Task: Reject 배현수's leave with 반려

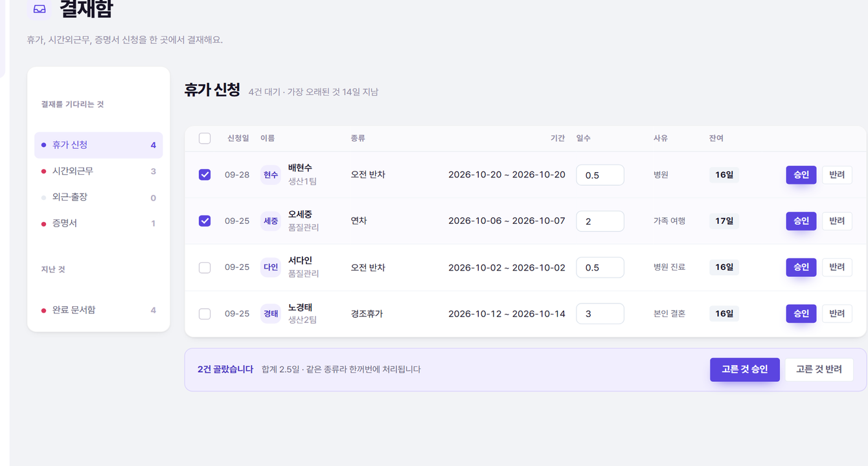Action: [837, 175]
